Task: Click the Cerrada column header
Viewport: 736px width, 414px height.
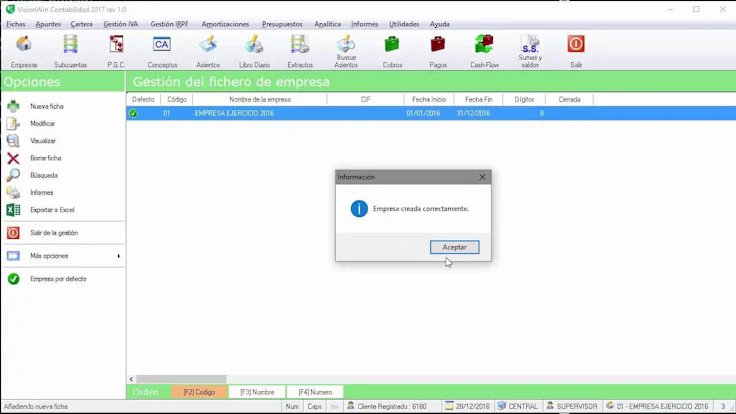Action: pyautogui.click(x=569, y=100)
